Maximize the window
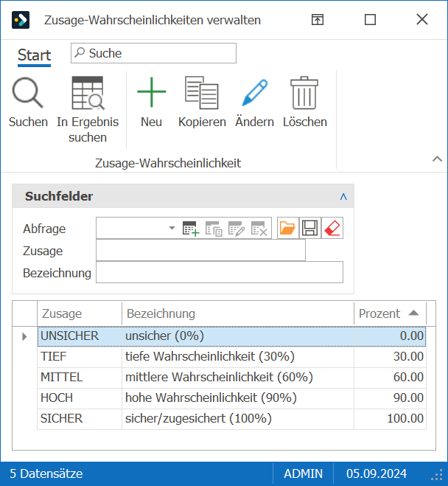This screenshot has height=486, width=448. (370, 20)
